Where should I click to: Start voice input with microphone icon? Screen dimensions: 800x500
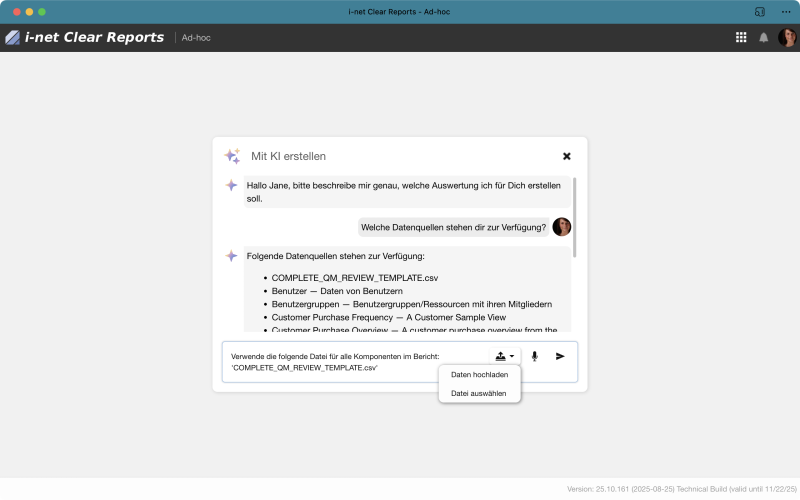tap(534, 356)
